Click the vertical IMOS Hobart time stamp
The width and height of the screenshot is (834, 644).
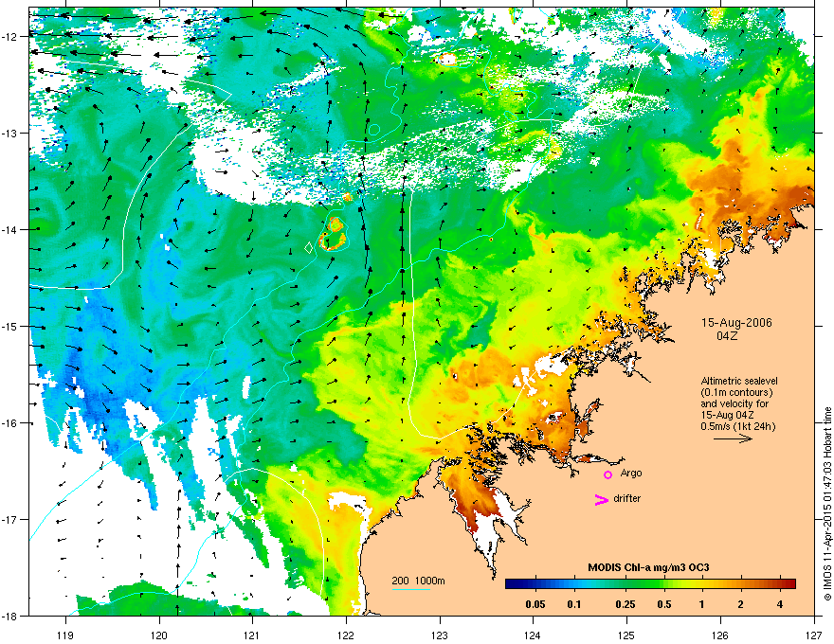[x=827, y=504]
